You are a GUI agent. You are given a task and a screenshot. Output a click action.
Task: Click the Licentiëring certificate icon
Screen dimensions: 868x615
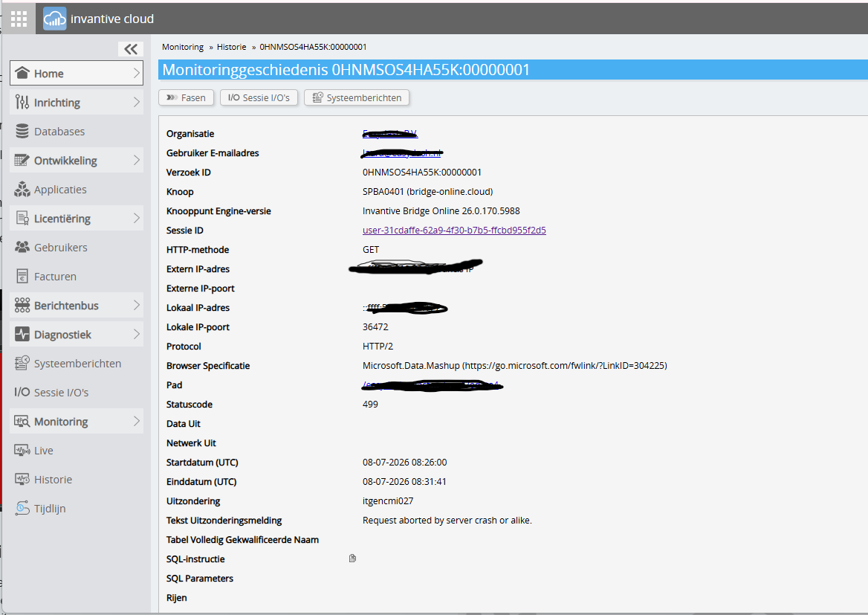click(22, 219)
